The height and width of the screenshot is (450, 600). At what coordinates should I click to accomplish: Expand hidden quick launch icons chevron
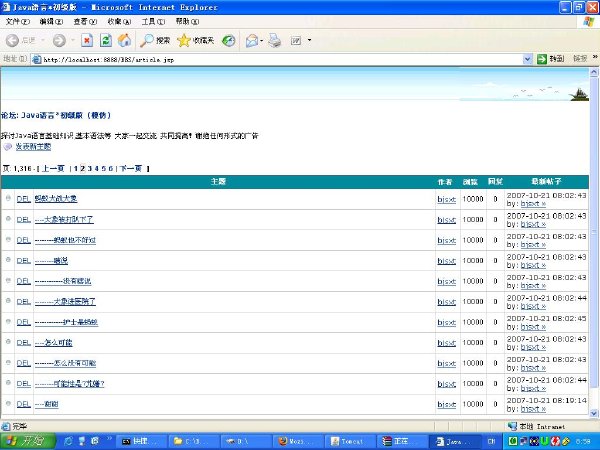pyautogui.click(x=109, y=439)
